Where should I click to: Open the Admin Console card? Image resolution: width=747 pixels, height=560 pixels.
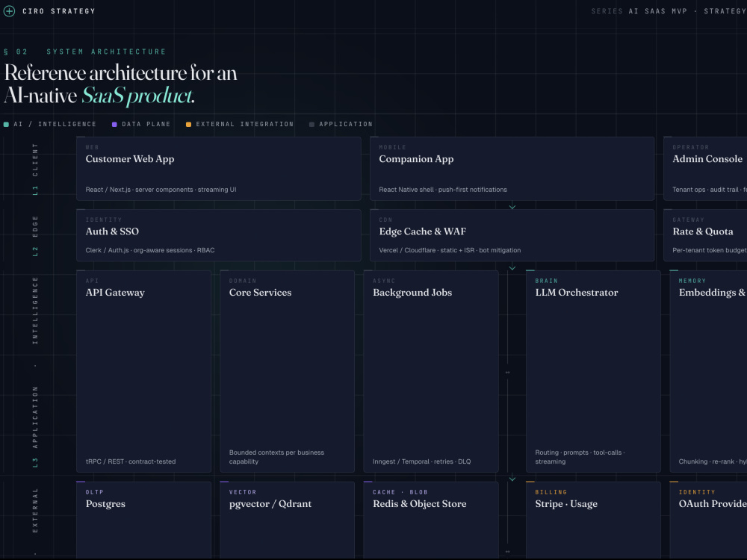pos(706,169)
